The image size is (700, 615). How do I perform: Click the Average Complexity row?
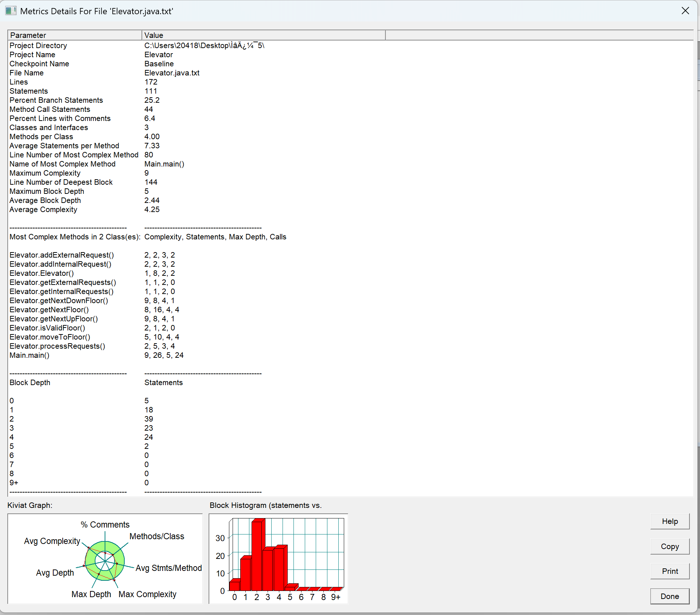(43, 209)
